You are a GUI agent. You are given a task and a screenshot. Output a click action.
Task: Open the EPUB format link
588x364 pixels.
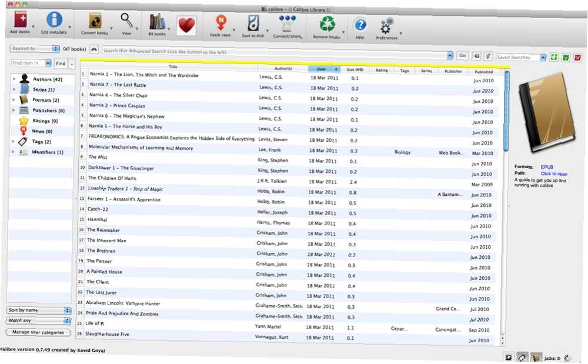pyautogui.click(x=547, y=167)
